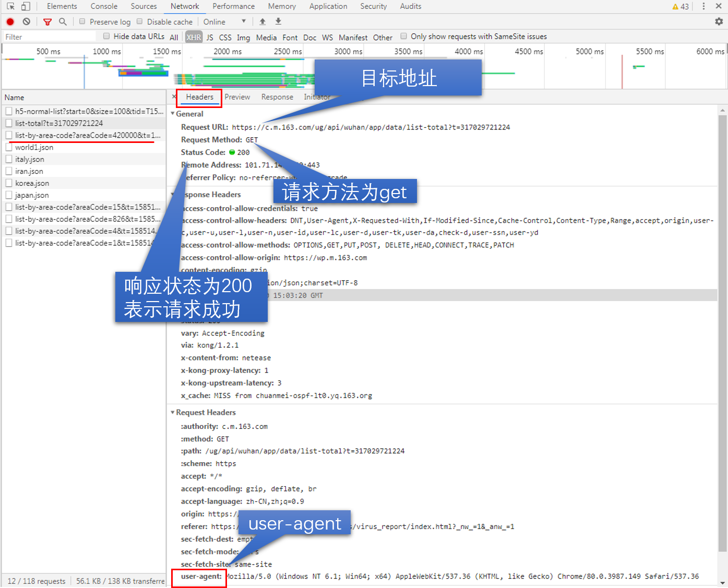Filter requests by Media type
The height and width of the screenshot is (588, 728).
tap(266, 37)
